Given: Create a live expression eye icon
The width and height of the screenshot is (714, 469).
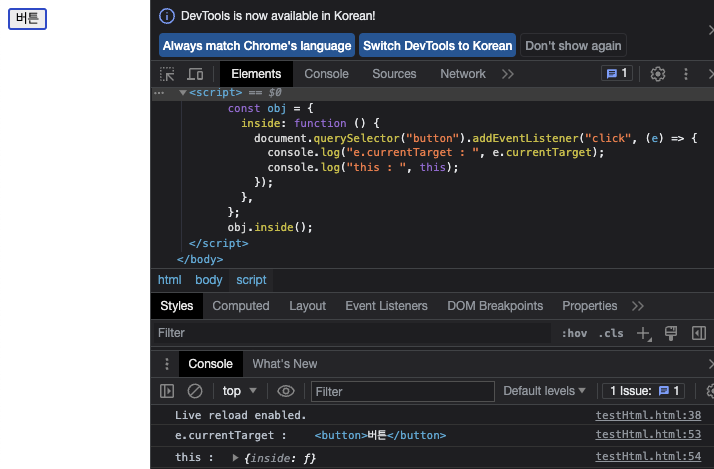Looking at the screenshot, I should coord(286,391).
